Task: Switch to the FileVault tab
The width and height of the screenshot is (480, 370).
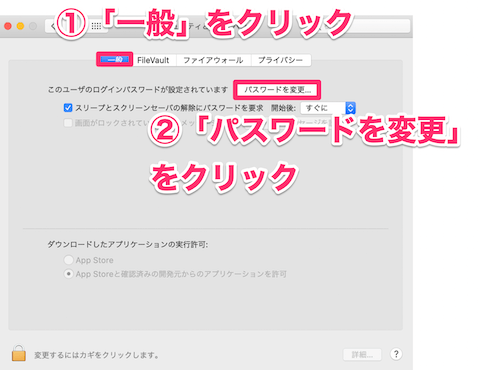Action: pos(153,60)
